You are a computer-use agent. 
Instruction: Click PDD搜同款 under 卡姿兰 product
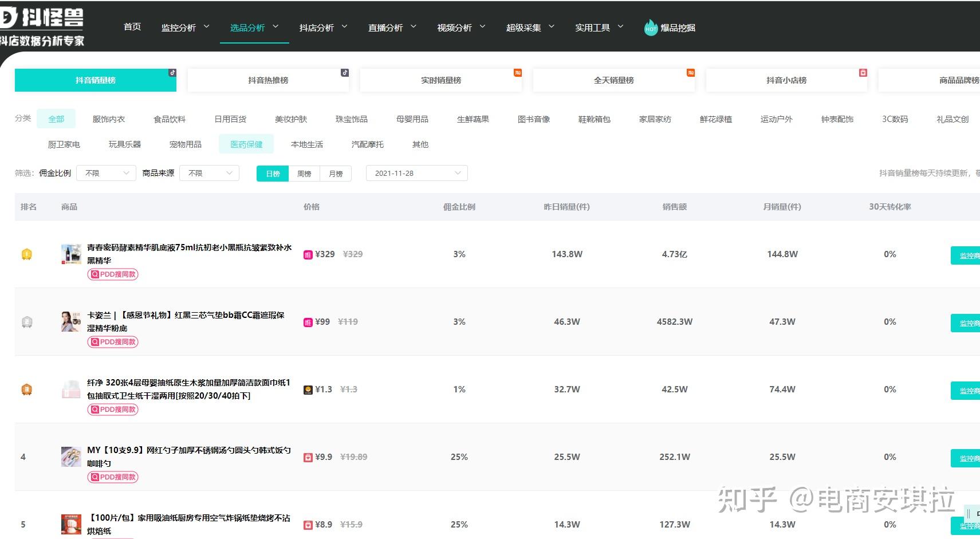pos(113,342)
